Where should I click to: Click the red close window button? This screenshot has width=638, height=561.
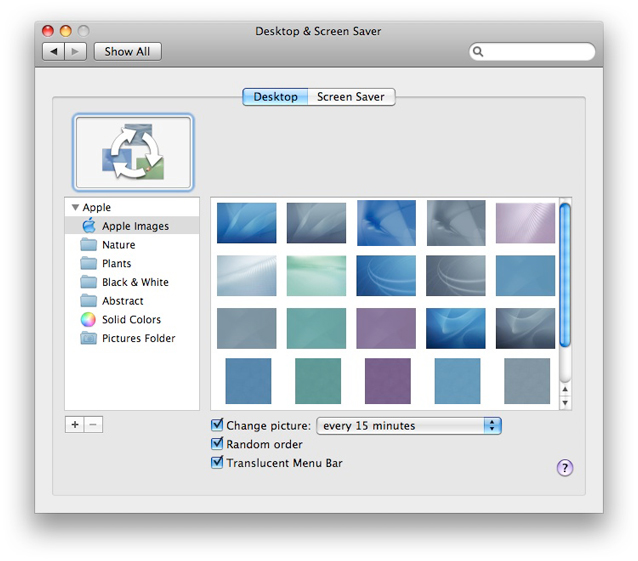point(48,31)
